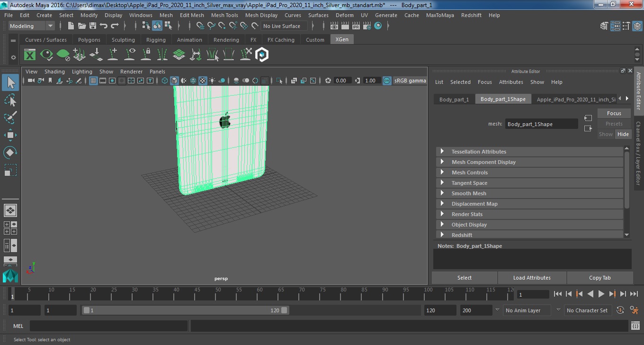Viewport: 644px width, 345px height.
Task: Expand Mesh Component Display section
Action: pos(529,162)
